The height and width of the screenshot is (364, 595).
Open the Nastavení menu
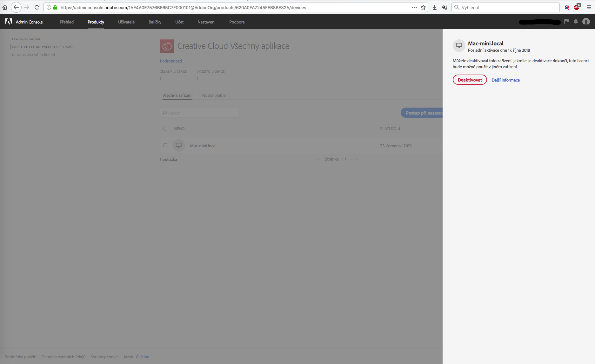(x=206, y=22)
